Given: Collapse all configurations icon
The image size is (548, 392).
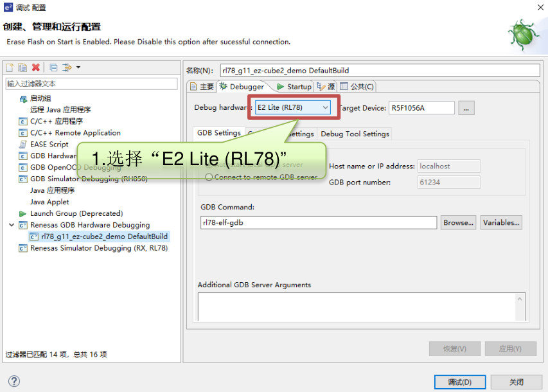Looking at the screenshot, I should point(53,67).
